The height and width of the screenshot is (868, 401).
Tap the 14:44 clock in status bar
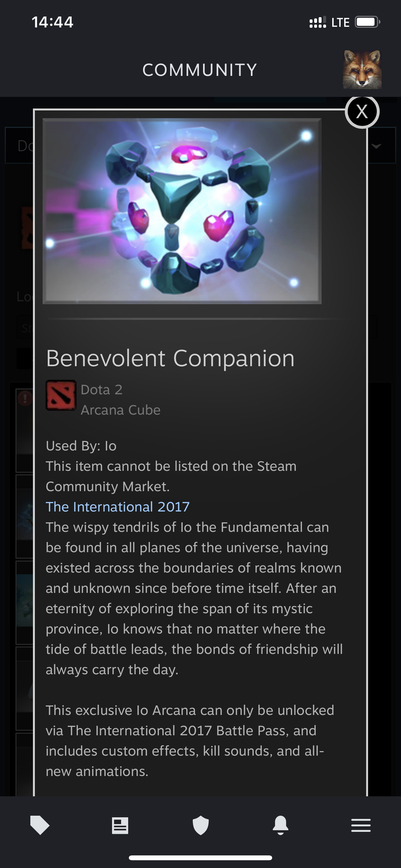pos(52,22)
